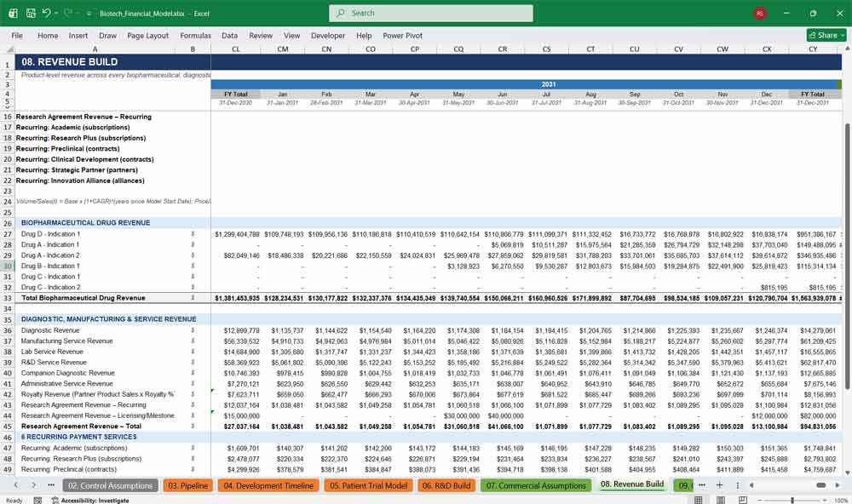
Task: Click the Save icon in title bar
Action: pos(31,13)
